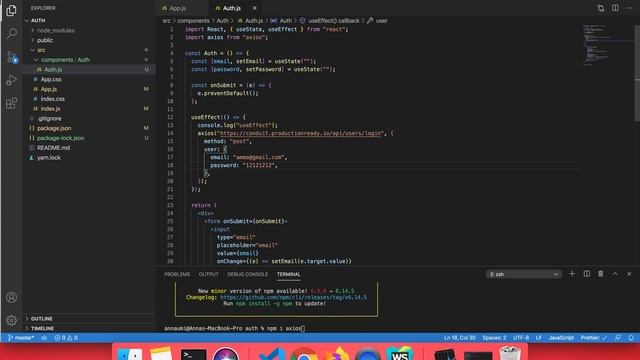Click the feedback icon in status bar
Image resolution: width=640 pixels, height=360 pixels.
tap(618, 338)
